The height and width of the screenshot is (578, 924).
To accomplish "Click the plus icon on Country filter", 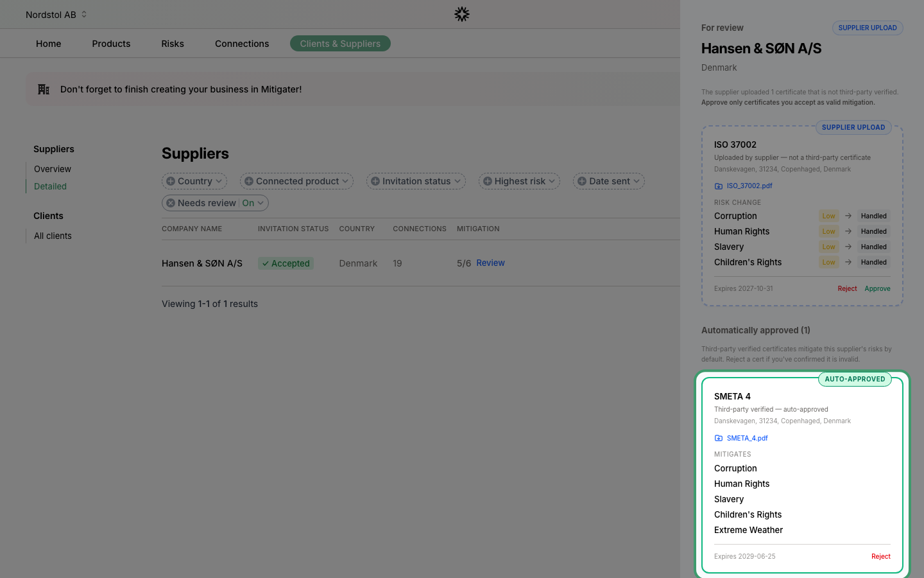I will point(171,181).
